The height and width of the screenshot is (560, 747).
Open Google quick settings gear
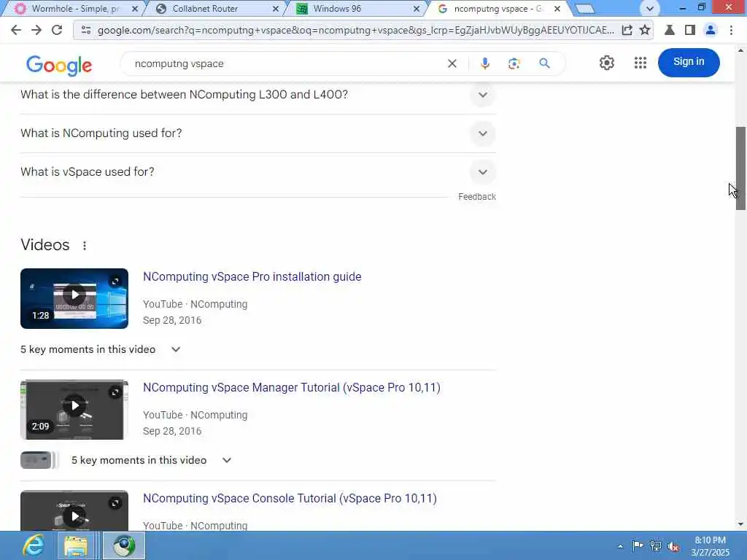pyautogui.click(x=606, y=63)
